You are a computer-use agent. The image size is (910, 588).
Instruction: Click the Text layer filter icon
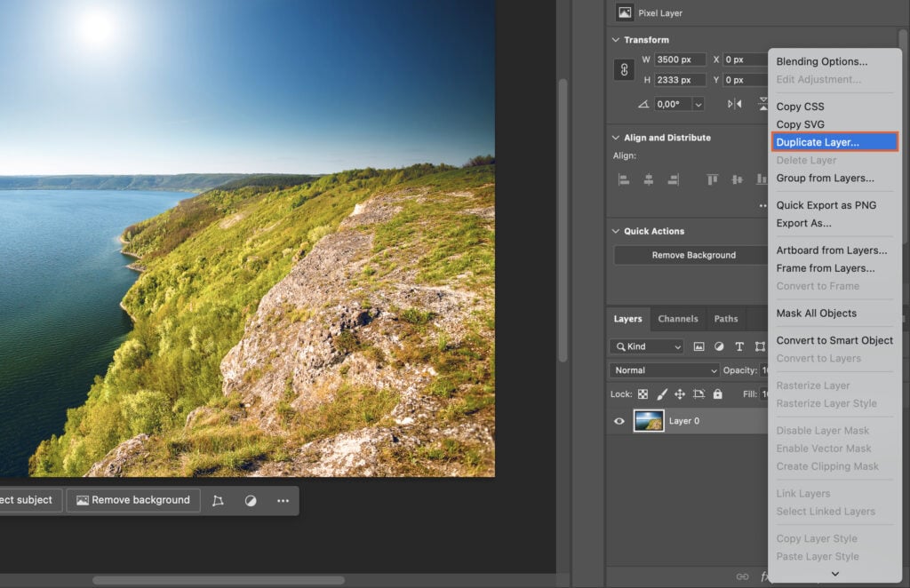(x=738, y=346)
